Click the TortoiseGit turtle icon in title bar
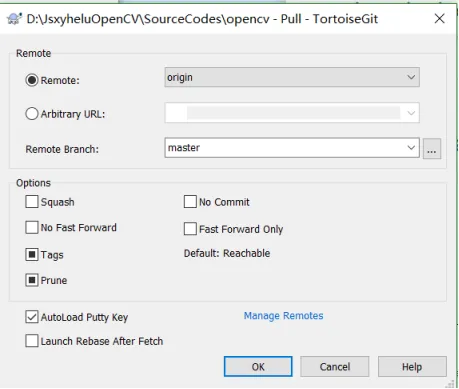The width and height of the screenshot is (459, 389). (14, 19)
